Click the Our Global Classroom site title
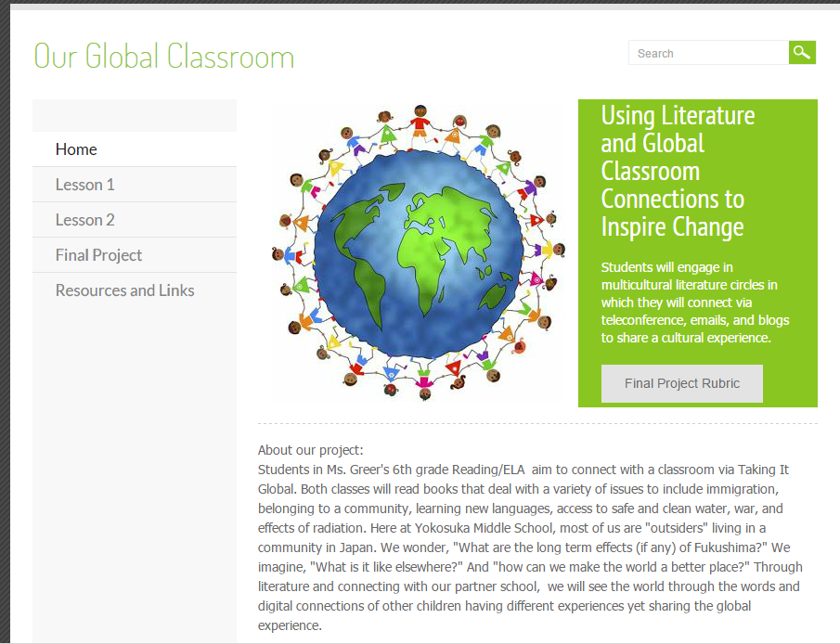This screenshot has height=644, width=840. pos(163,57)
